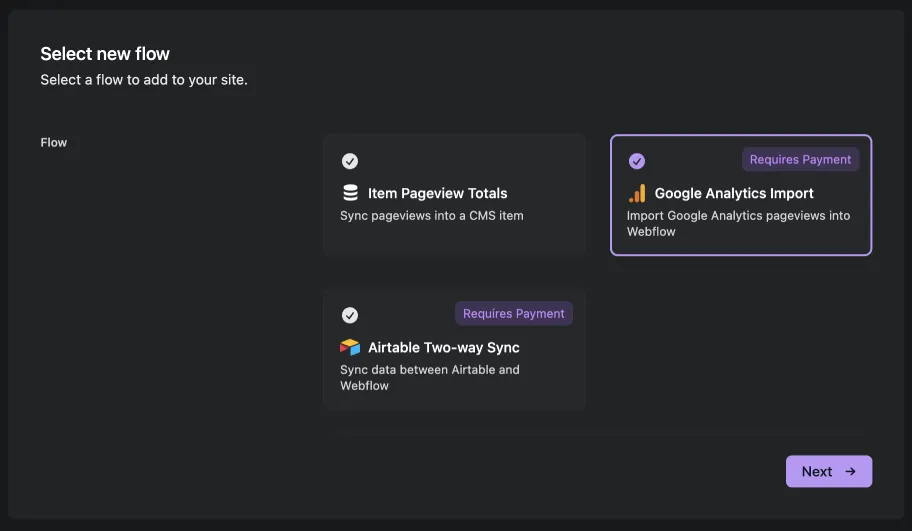Screen dimensions: 912x531
Task: Click the Requires Payment badge on Google Analytics card
Action: pyautogui.click(x=800, y=159)
